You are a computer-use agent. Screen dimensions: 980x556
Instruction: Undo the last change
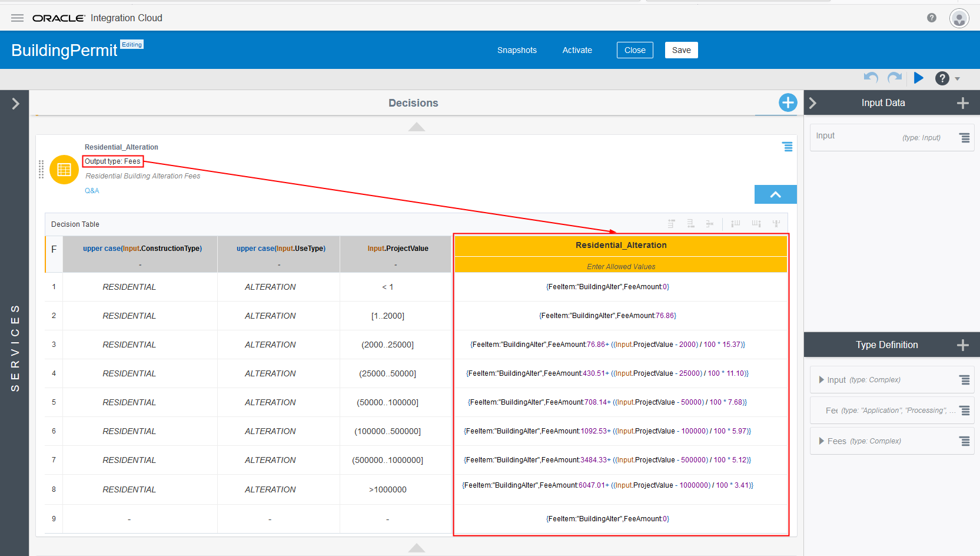pos(871,78)
